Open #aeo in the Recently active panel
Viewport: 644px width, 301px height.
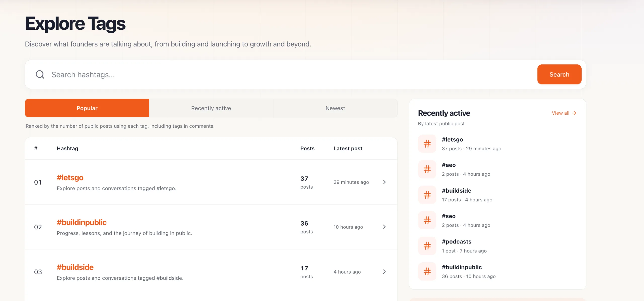click(x=449, y=165)
